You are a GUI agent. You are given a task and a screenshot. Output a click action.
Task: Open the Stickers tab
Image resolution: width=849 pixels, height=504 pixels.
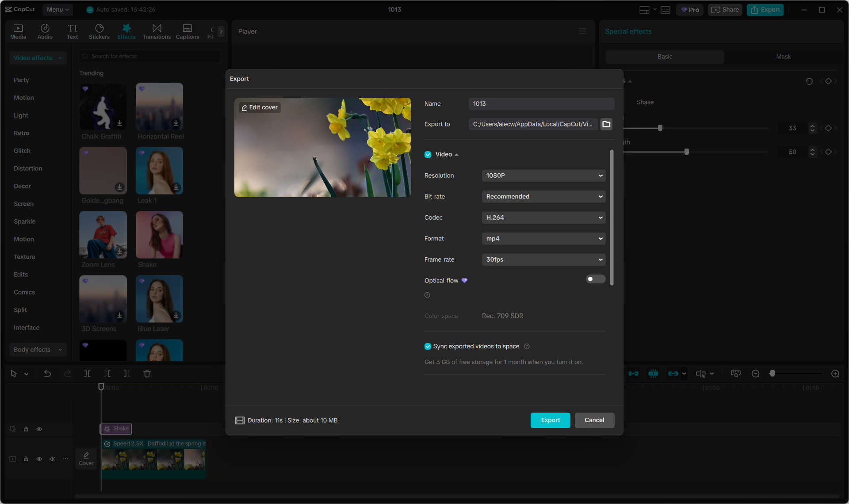coord(99,31)
